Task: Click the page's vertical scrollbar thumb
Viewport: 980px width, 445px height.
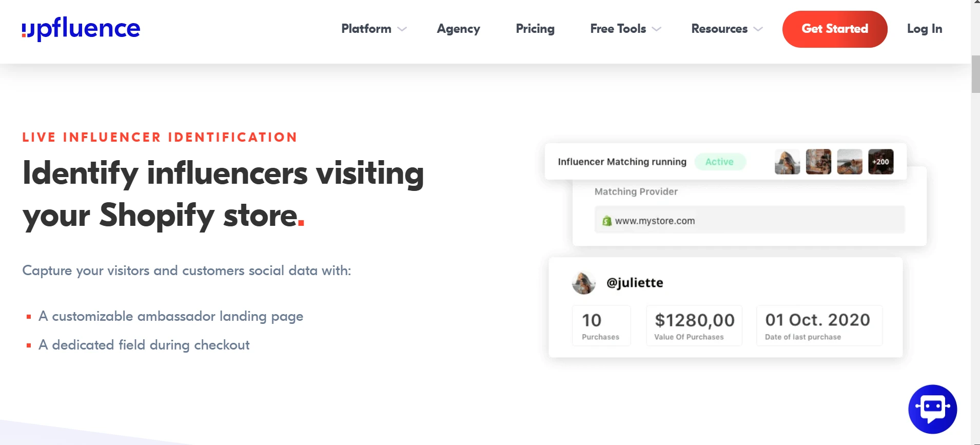Action: [975, 74]
